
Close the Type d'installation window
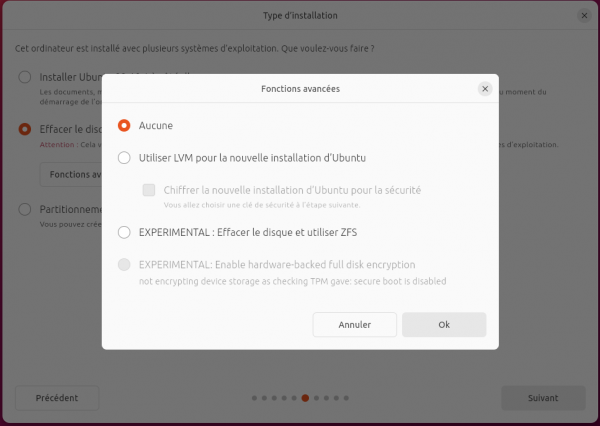584,16
